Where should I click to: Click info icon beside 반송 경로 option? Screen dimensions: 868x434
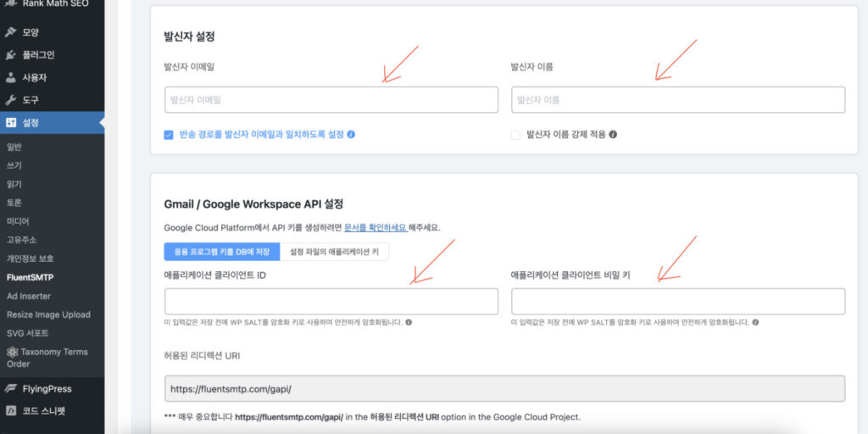tap(351, 135)
